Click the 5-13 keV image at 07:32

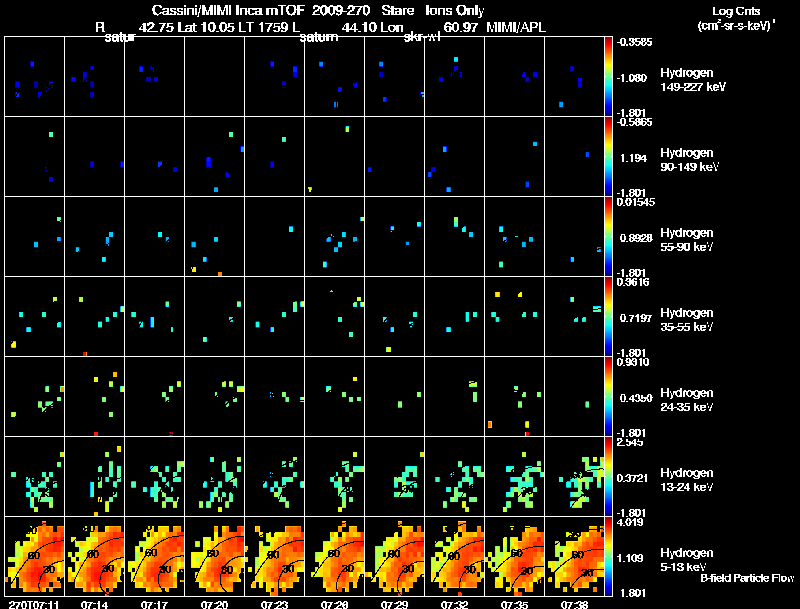[x=454, y=556]
